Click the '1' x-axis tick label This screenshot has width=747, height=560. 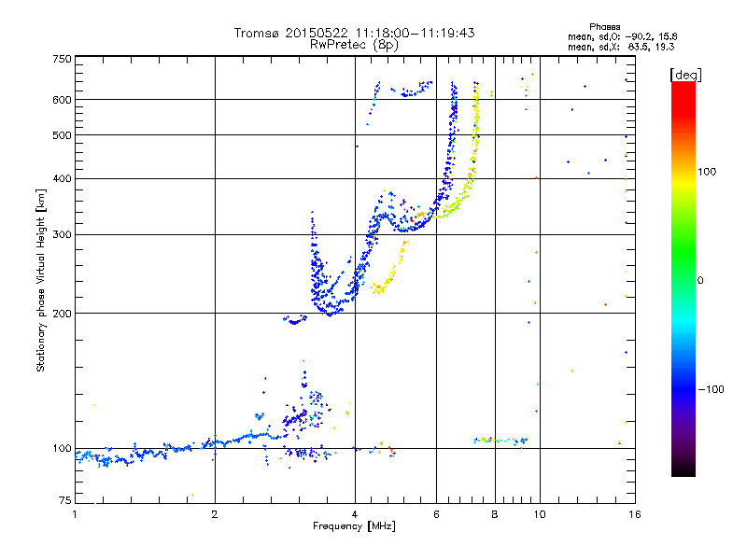[75, 514]
